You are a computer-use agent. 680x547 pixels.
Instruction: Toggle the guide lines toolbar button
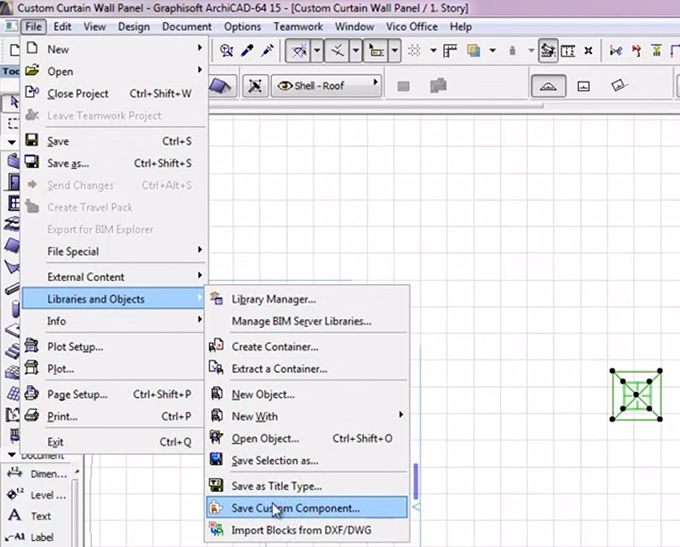coord(299,51)
